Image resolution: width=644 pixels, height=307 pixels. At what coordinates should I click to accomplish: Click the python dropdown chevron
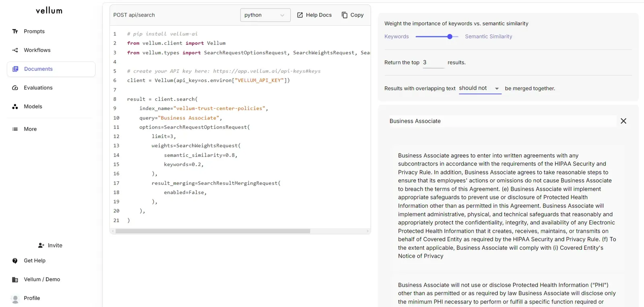[282, 15]
